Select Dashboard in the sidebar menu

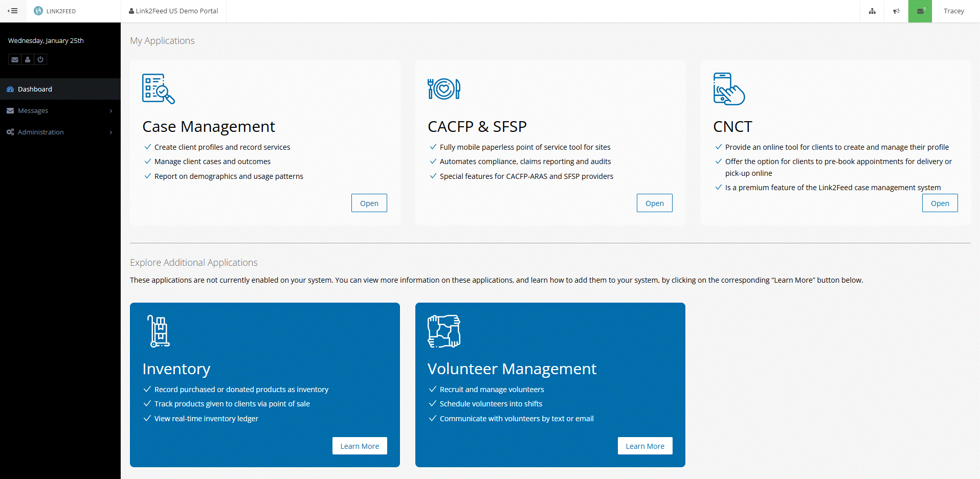(35, 89)
